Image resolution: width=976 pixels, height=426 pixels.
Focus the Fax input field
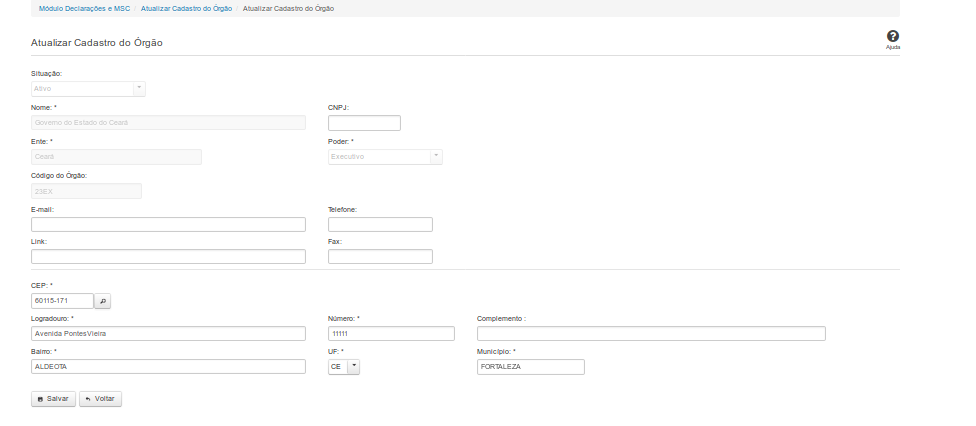pos(380,257)
